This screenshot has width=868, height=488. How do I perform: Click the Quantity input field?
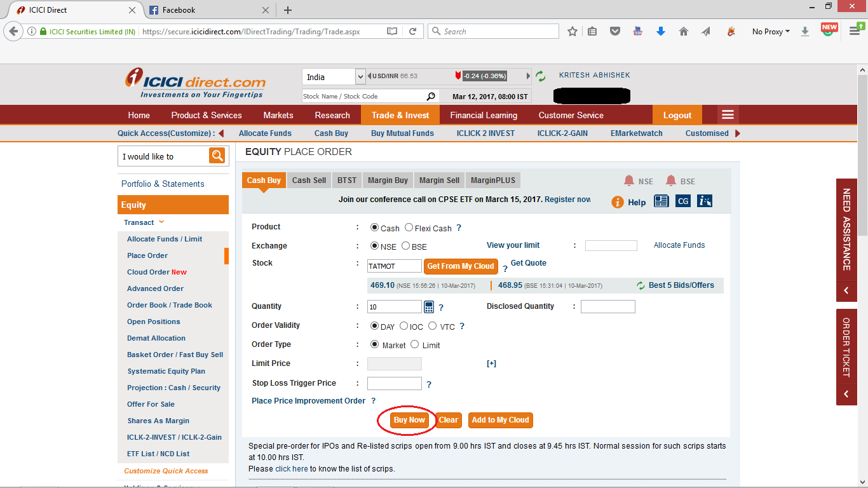pos(395,307)
